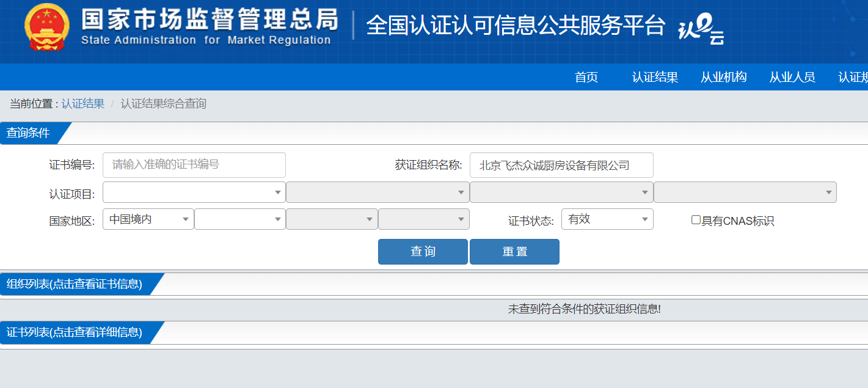Click the 国家地区 label
The width and height of the screenshot is (868, 388).
coord(72,221)
